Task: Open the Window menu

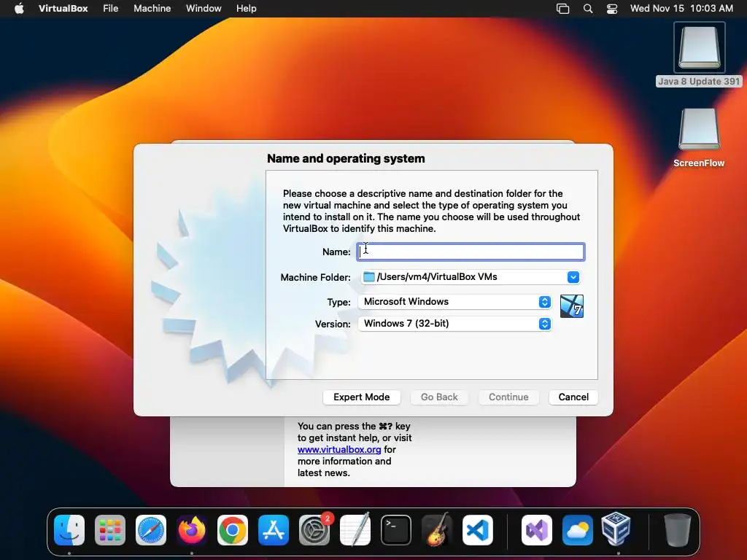Action: pos(204,9)
